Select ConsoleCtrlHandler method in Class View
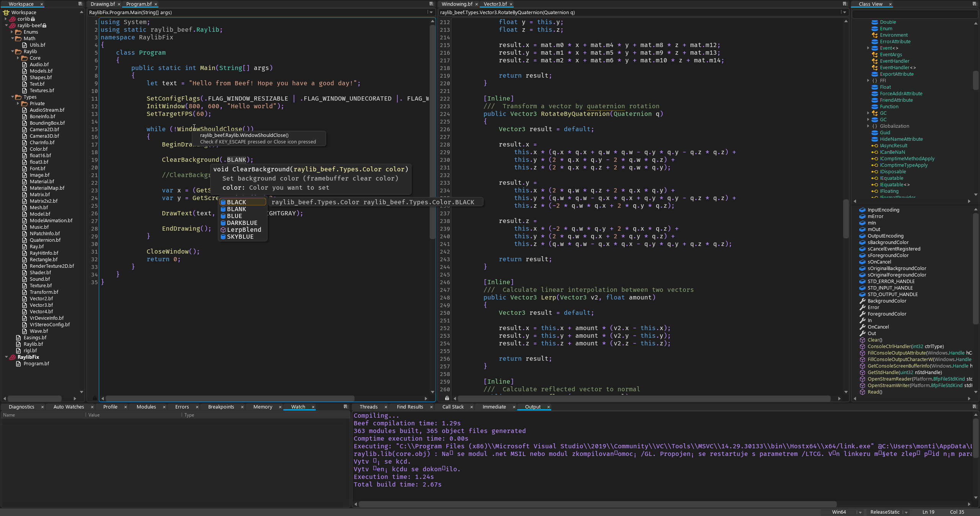The width and height of the screenshot is (980, 516). click(906, 346)
